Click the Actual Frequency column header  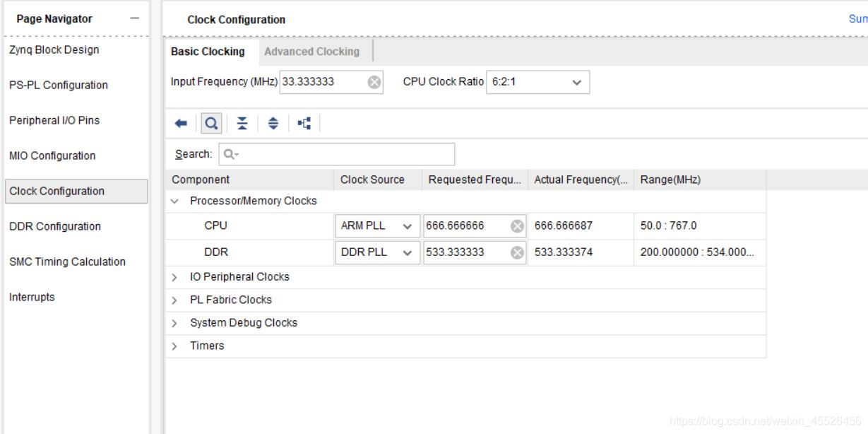pos(581,180)
